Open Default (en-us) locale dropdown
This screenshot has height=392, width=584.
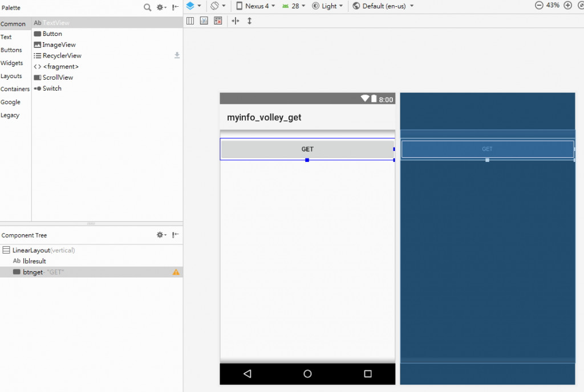pos(383,6)
